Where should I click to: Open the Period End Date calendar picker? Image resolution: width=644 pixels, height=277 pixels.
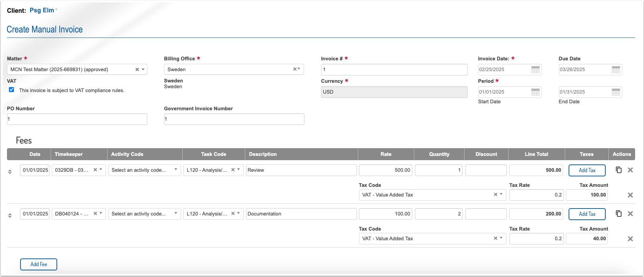click(616, 92)
